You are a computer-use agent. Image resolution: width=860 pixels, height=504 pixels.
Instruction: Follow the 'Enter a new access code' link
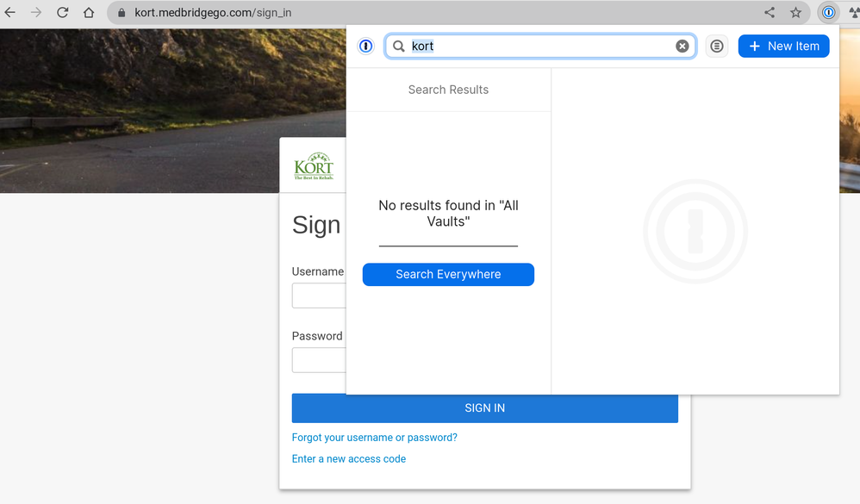click(x=348, y=459)
